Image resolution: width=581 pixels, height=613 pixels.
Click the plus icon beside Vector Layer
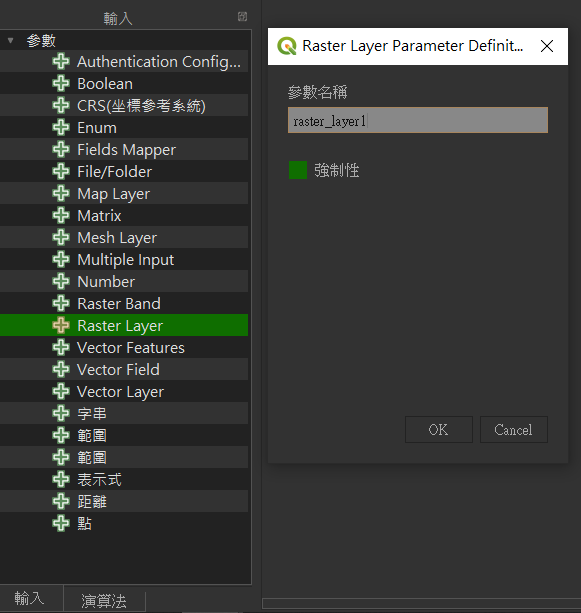point(61,391)
